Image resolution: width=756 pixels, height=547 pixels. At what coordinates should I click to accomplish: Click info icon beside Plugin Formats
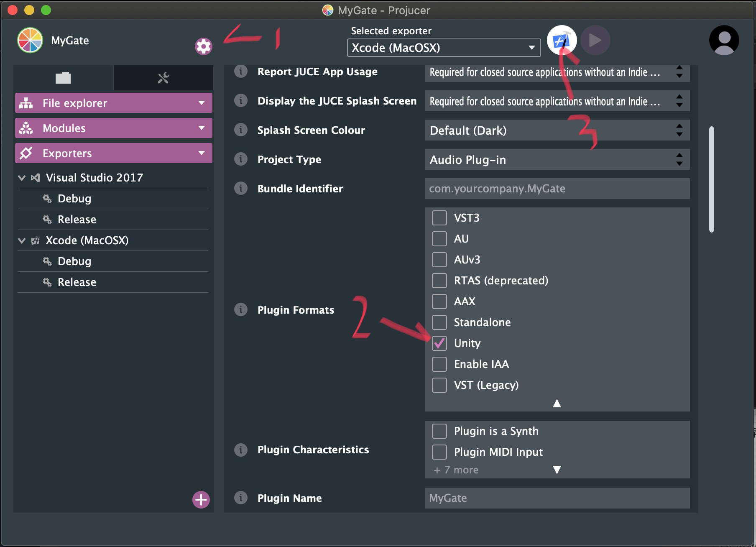(x=241, y=310)
